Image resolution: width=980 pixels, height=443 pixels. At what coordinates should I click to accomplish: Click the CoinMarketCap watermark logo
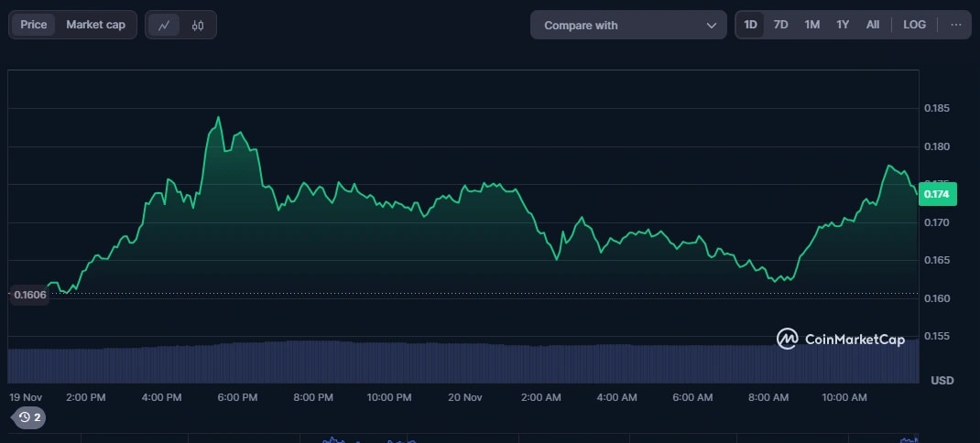coord(841,339)
